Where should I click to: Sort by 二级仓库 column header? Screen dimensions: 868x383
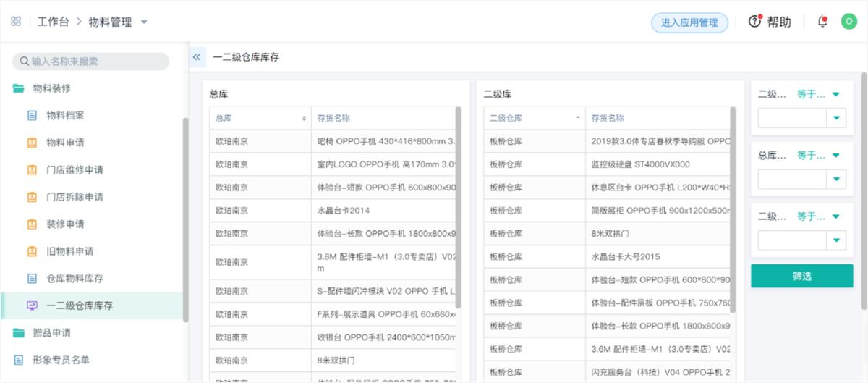[535, 118]
